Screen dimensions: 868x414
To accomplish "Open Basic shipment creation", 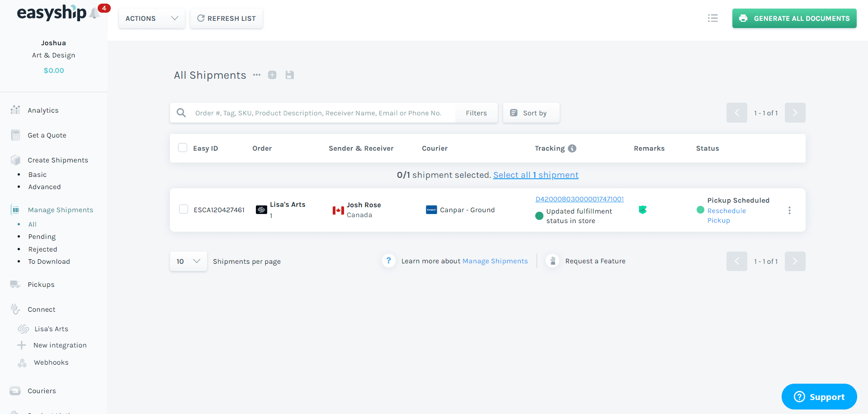I will 38,175.
